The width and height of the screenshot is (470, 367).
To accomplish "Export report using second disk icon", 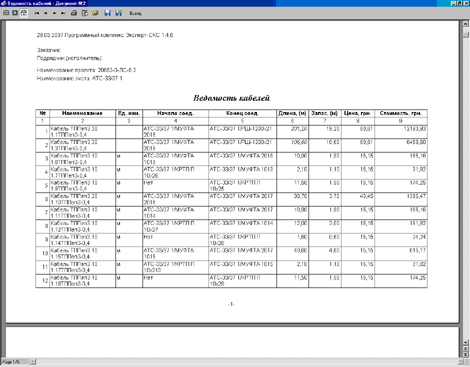I will coord(118,13).
